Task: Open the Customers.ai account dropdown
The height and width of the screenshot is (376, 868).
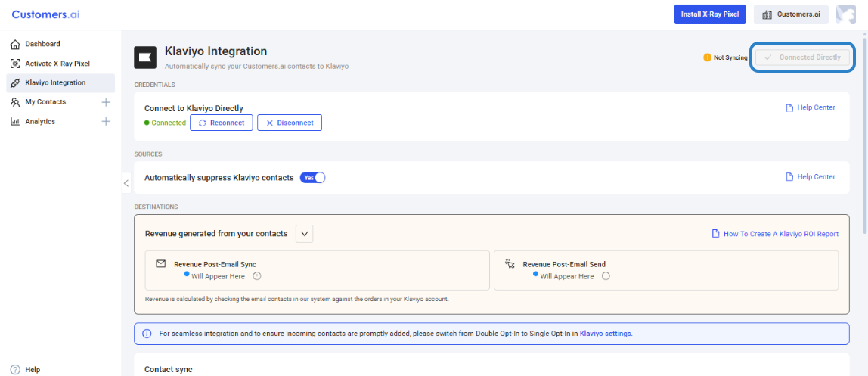Action: (x=792, y=14)
